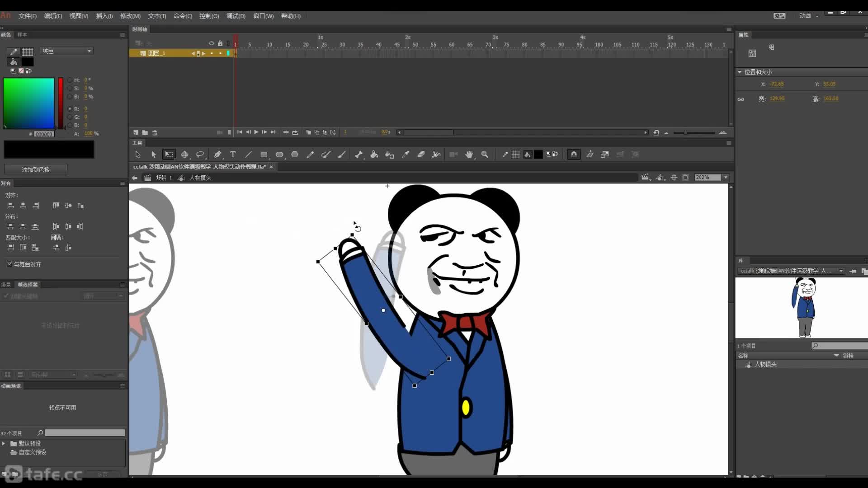Collapse the 位置和大小 section
Viewport: 868px width, 488px height.
pos(740,72)
